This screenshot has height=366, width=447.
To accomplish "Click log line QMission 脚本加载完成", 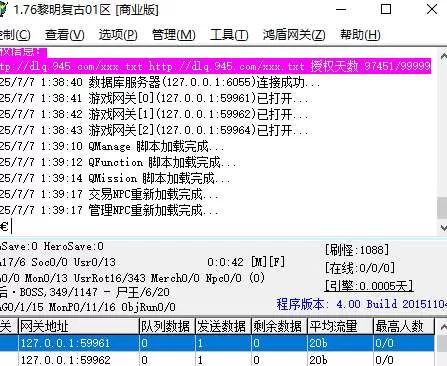I will click(x=115, y=178).
